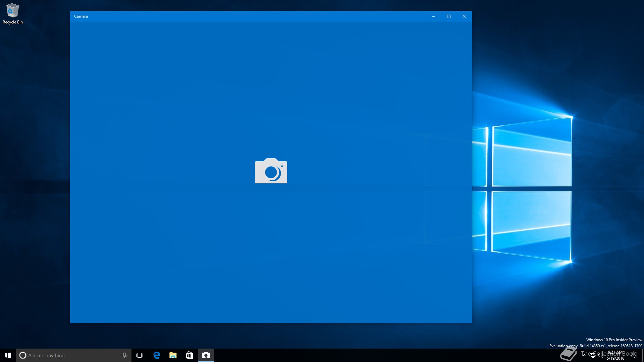Open the Recycle Bin desktop icon
This screenshot has height=362, width=644.
click(12, 13)
